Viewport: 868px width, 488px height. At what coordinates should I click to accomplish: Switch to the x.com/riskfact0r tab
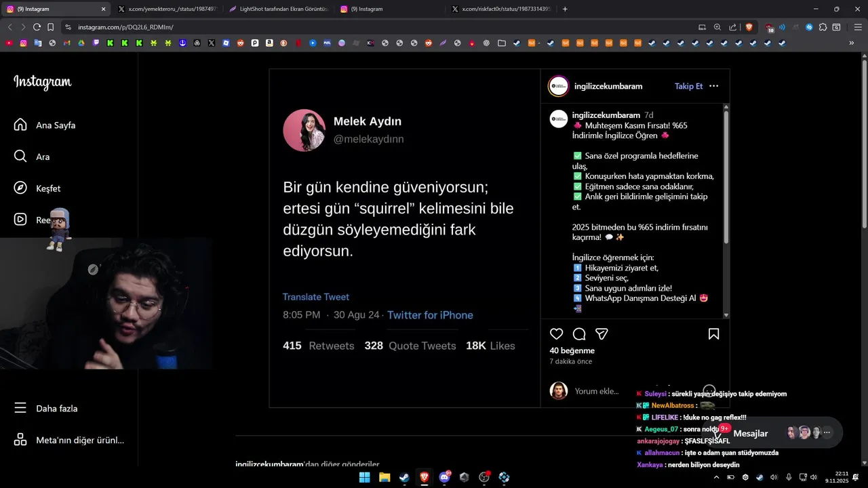click(x=502, y=9)
